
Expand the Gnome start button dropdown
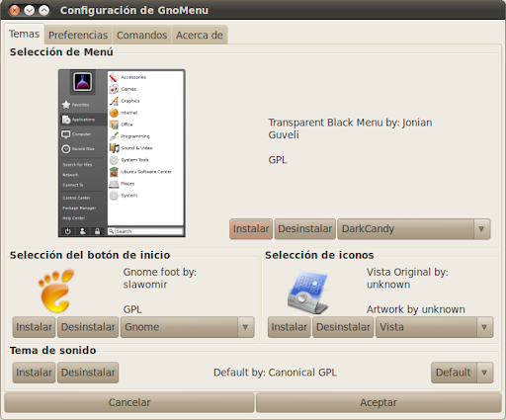pos(188,327)
